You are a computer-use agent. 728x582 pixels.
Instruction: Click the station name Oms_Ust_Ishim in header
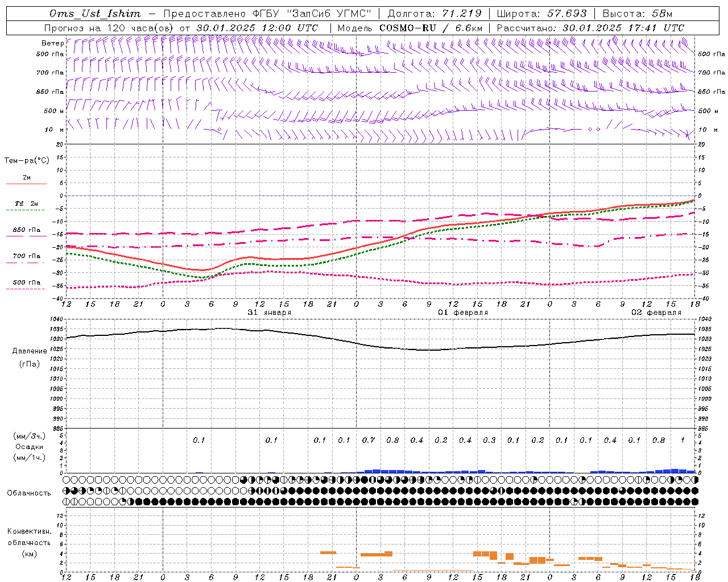click(95, 14)
